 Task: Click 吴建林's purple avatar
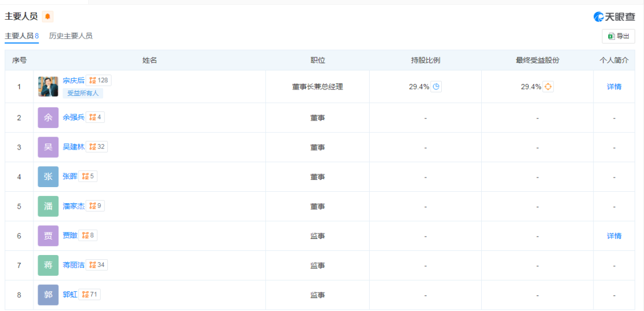click(48, 147)
